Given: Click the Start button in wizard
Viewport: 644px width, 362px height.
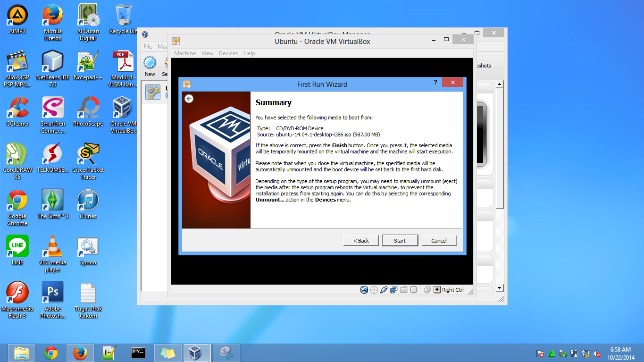Looking at the screenshot, I should click(x=400, y=240).
